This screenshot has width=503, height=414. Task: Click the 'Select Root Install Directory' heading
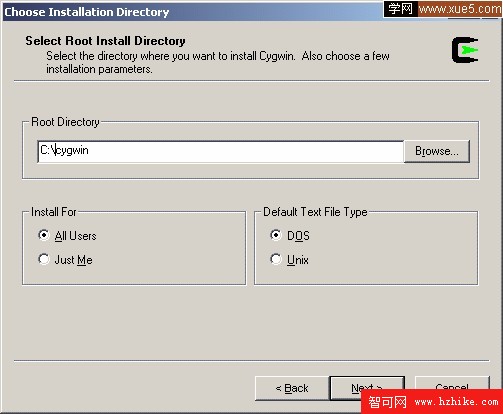105,41
